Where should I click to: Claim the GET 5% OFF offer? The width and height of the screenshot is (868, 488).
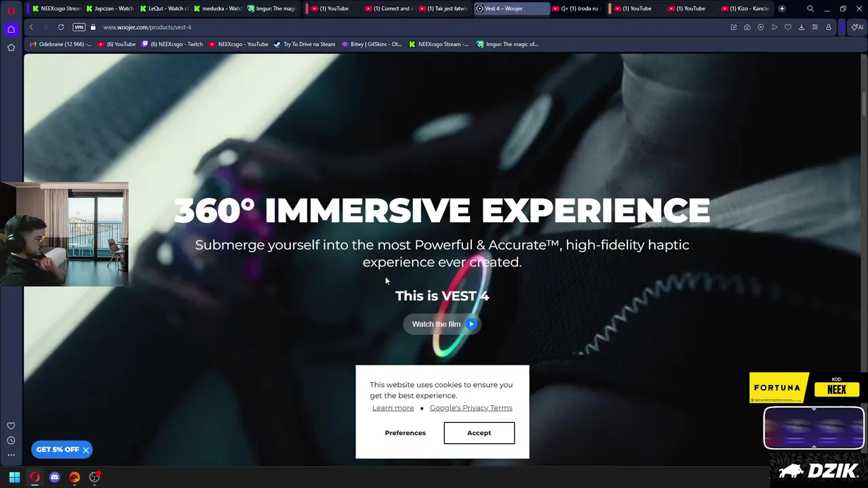tap(57, 449)
